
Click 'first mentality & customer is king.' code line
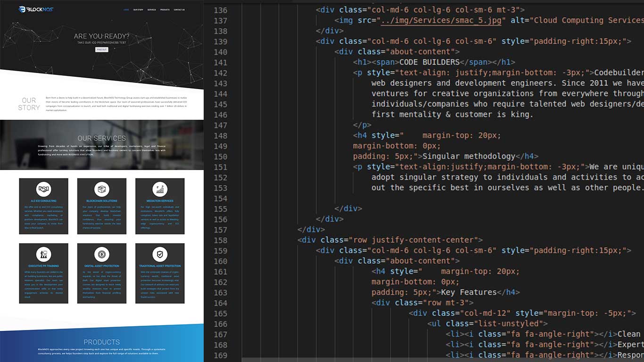click(453, 115)
